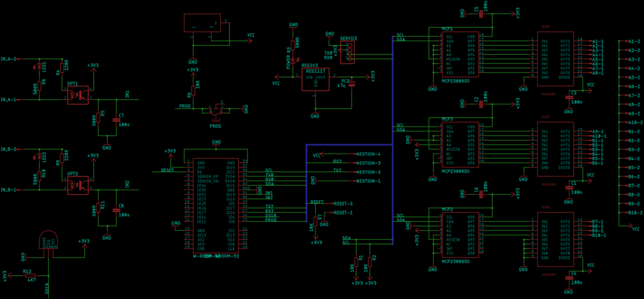
Task: Click capacitor C7 100n
Action: (x=115, y=120)
